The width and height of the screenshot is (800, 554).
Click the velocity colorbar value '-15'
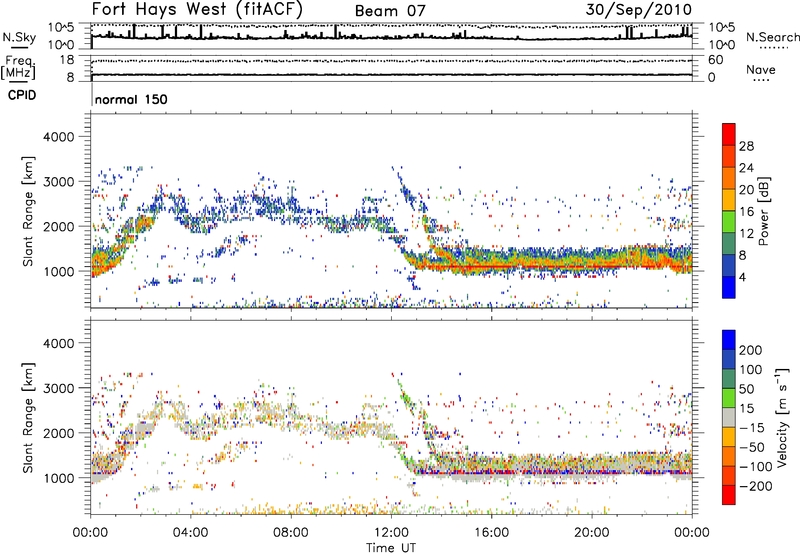tap(752, 428)
